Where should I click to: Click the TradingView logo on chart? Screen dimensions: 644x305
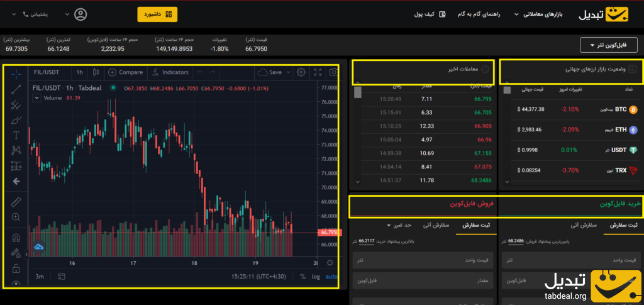39,247
